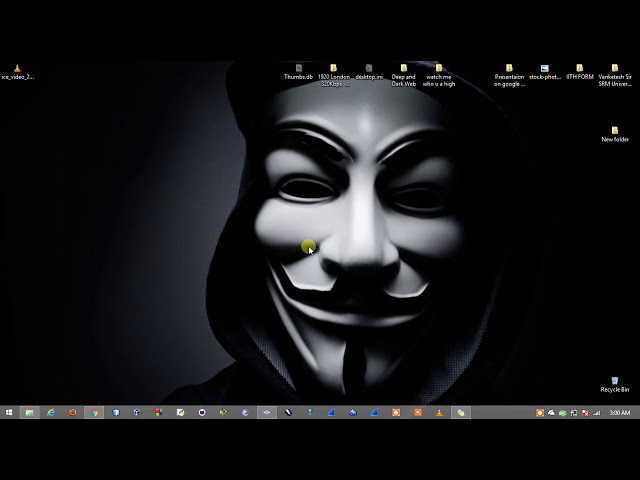Open File Explorer from the taskbar
Viewport: 640px width, 480px height.
29,413
